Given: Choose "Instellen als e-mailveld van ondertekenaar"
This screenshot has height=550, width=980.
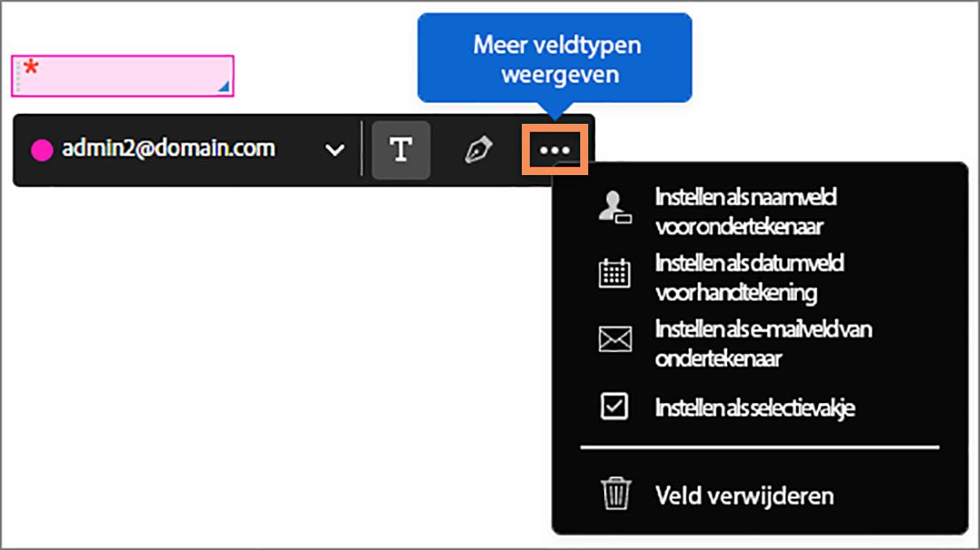Looking at the screenshot, I should (x=762, y=343).
